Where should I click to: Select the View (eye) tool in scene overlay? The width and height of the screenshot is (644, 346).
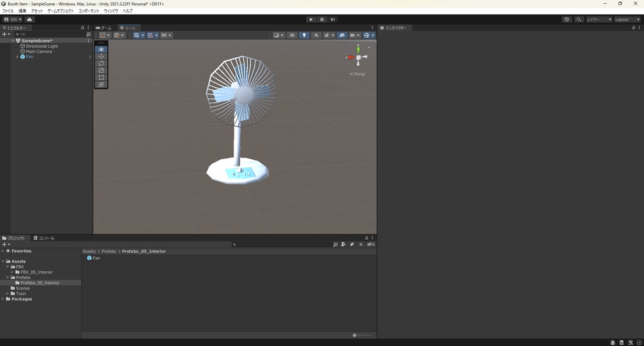[101, 49]
